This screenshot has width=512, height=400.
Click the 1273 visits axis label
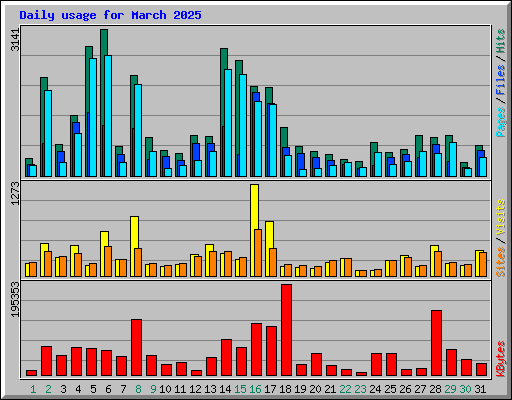tap(15, 193)
